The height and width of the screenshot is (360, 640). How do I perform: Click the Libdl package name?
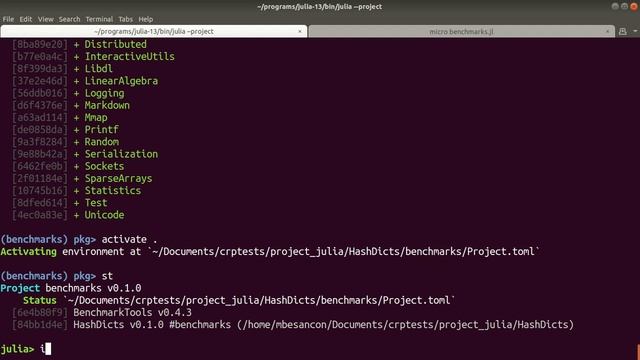pyautogui.click(x=98, y=69)
